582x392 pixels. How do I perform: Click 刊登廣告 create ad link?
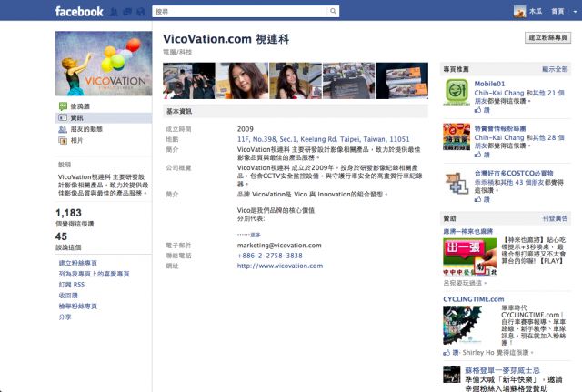[555, 218]
